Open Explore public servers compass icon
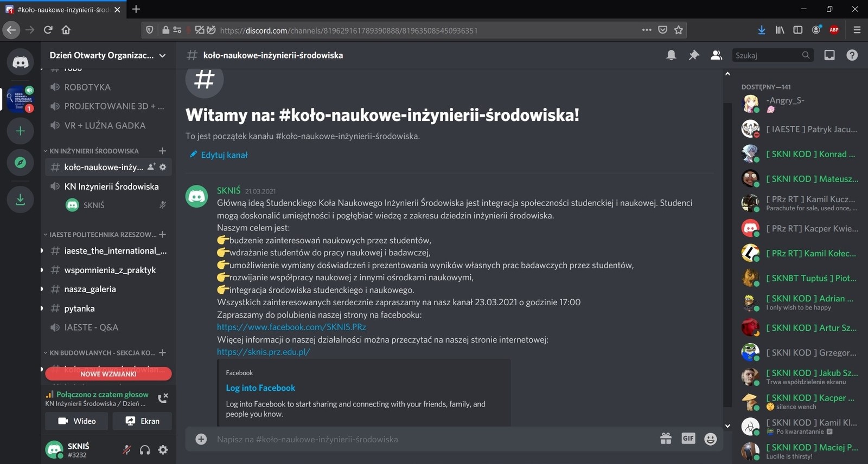 [20, 163]
